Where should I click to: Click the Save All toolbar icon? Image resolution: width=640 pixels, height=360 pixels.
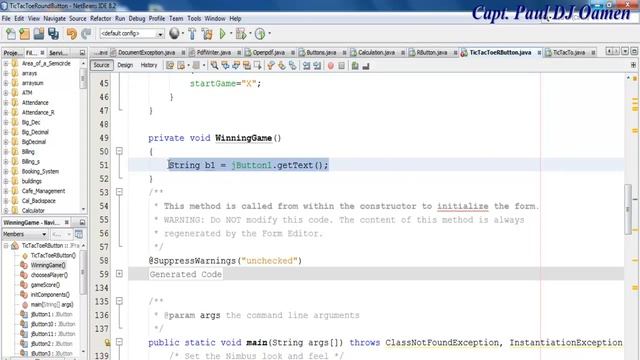[53, 34]
